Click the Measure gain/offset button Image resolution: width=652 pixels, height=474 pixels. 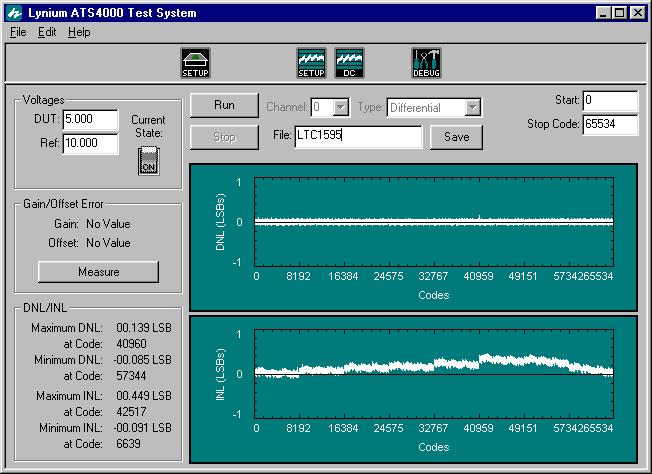(x=99, y=272)
